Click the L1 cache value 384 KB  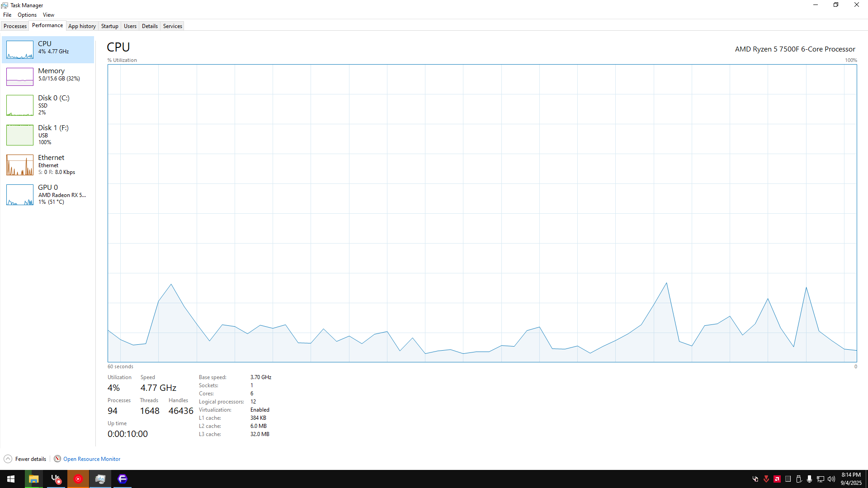click(x=258, y=418)
